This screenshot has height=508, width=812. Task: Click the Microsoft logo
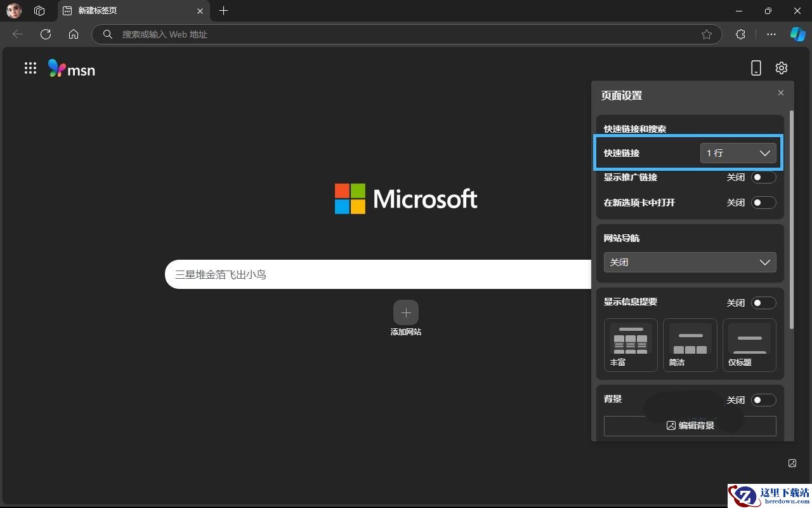pos(406,199)
